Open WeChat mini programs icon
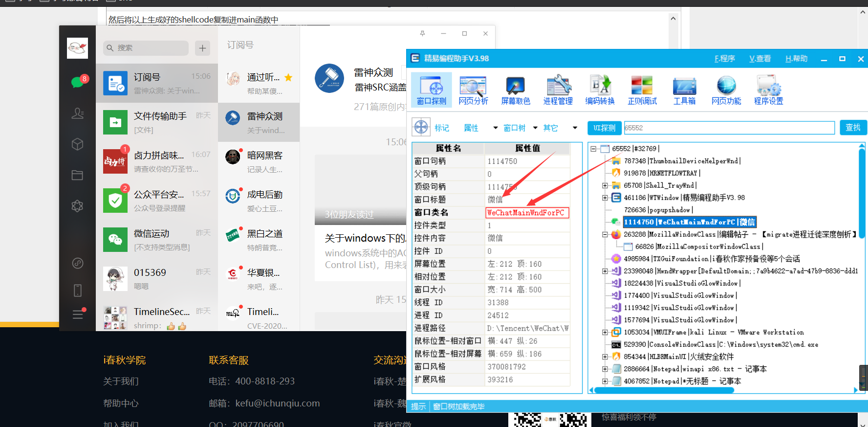Screen dimensions: 868x427 pos(78,263)
